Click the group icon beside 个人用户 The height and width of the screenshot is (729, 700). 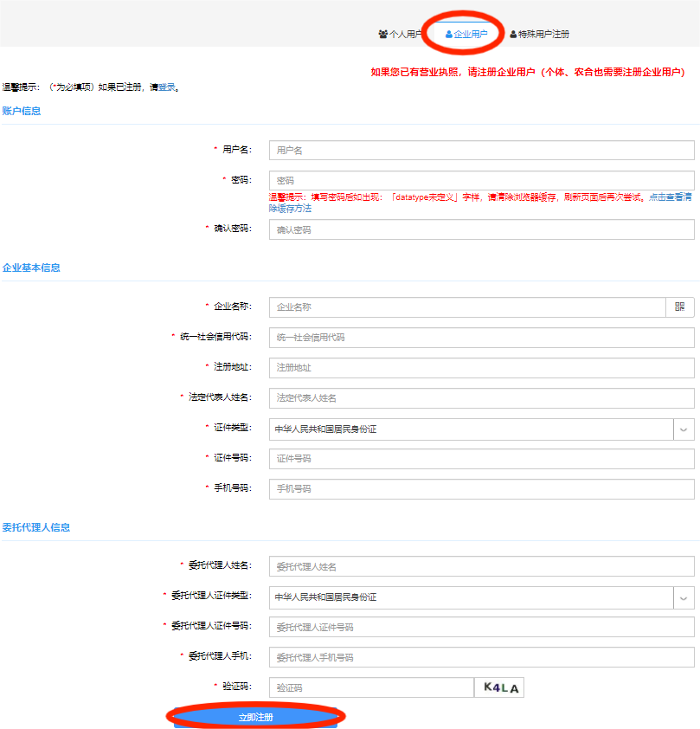[382, 33]
